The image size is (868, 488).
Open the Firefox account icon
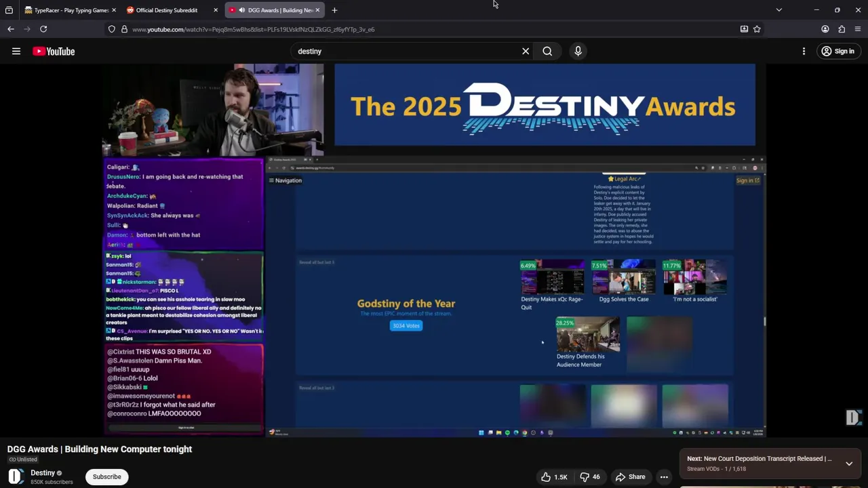click(x=825, y=29)
